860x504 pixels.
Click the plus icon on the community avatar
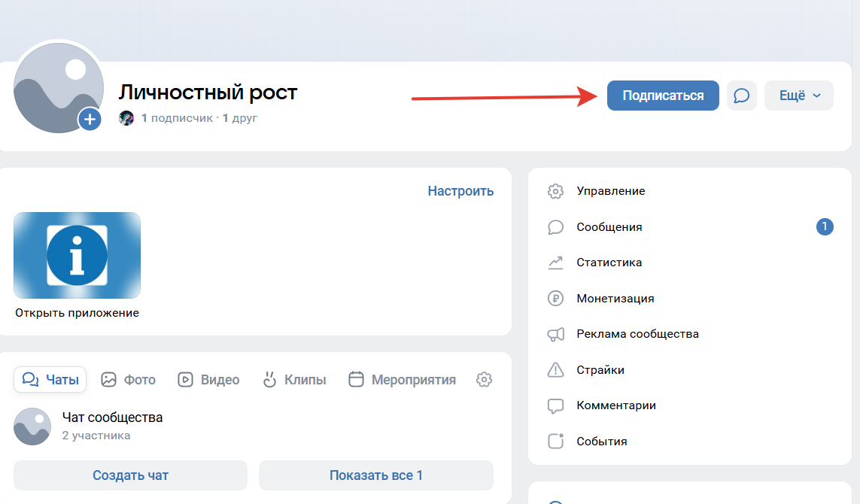click(x=90, y=119)
